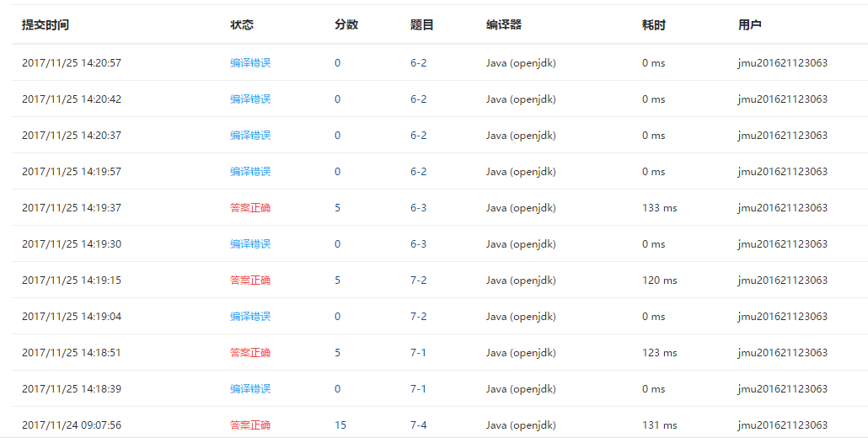View the 编译错误 details for the 14:18:39 submission

pyautogui.click(x=250, y=389)
